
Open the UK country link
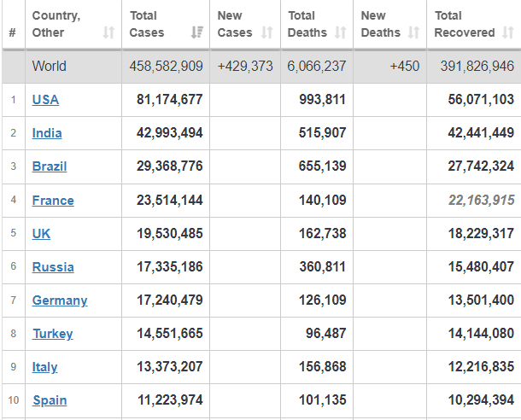(41, 234)
